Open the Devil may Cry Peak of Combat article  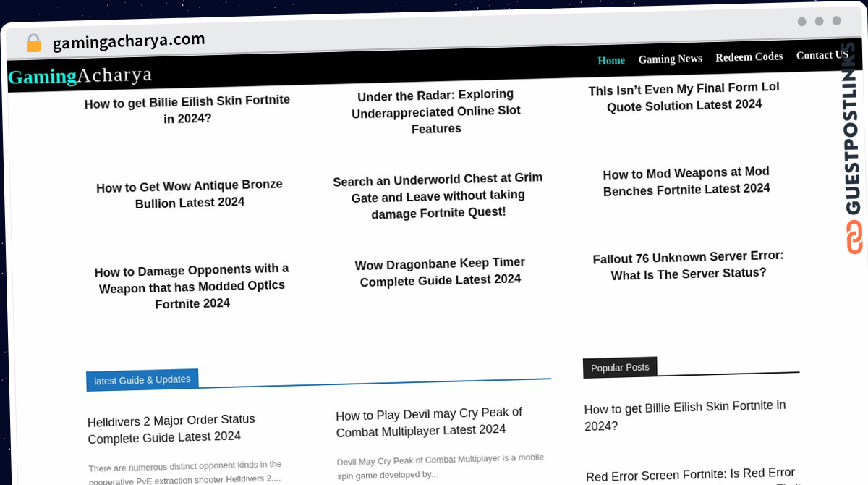point(429,421)
